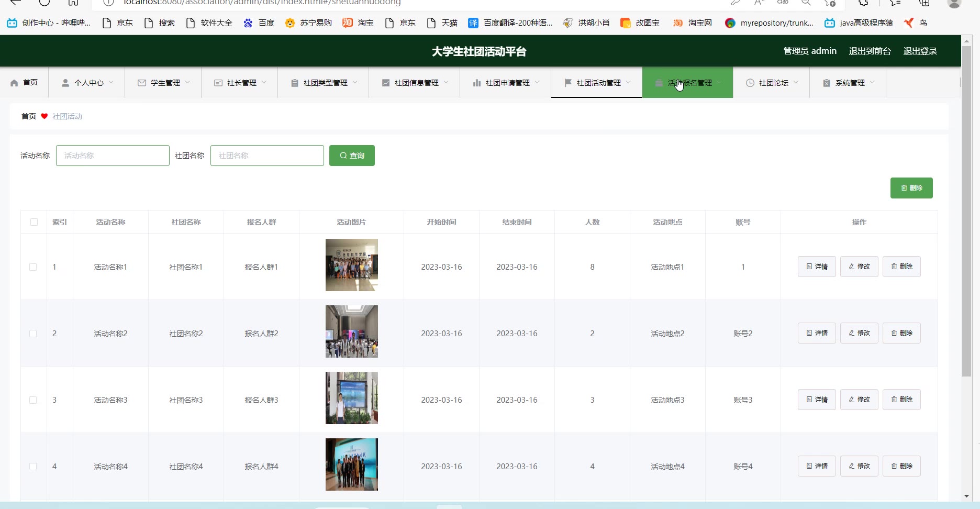Image resolution: width=980 pixels, height=509 pixels.
Task: Click the bar chart icon beside 社团申请管理
Action: (477, 83)
